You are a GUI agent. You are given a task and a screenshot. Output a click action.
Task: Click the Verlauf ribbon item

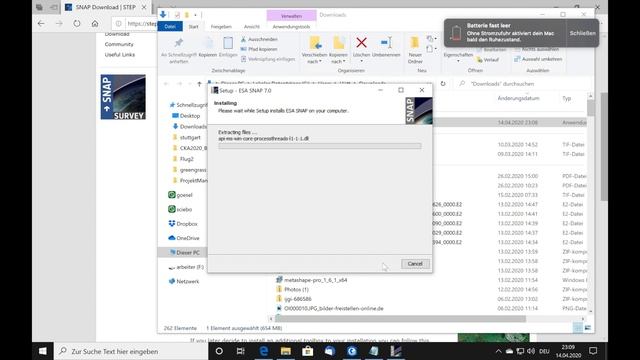(x=488, y=60)
